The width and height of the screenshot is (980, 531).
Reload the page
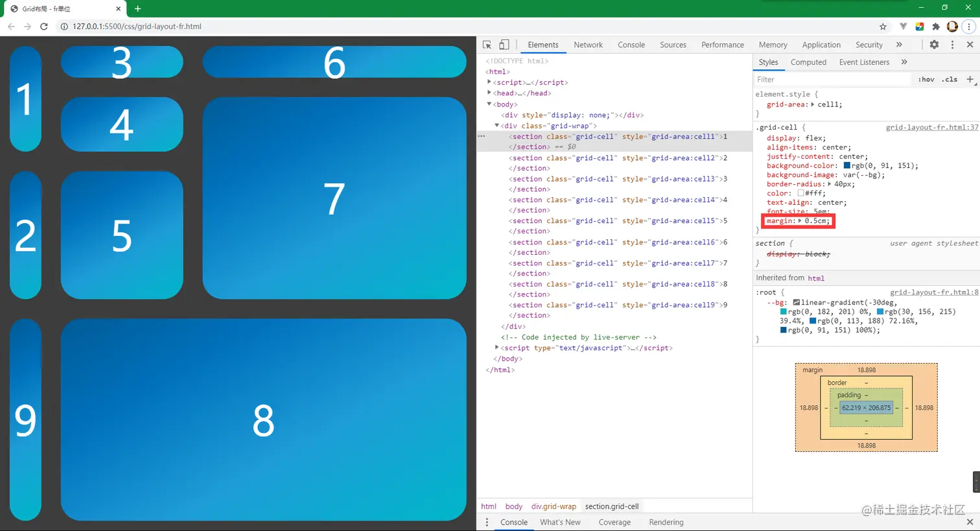pyautogui.click(x=44, y=27)
